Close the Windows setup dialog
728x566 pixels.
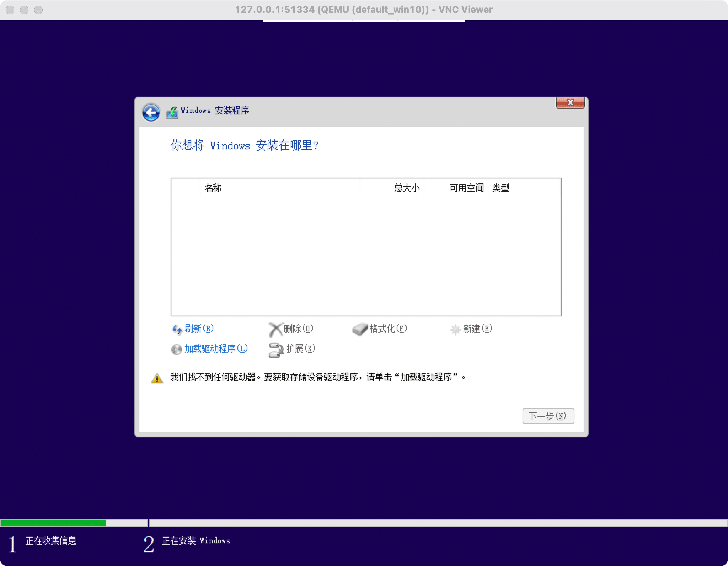570,102
